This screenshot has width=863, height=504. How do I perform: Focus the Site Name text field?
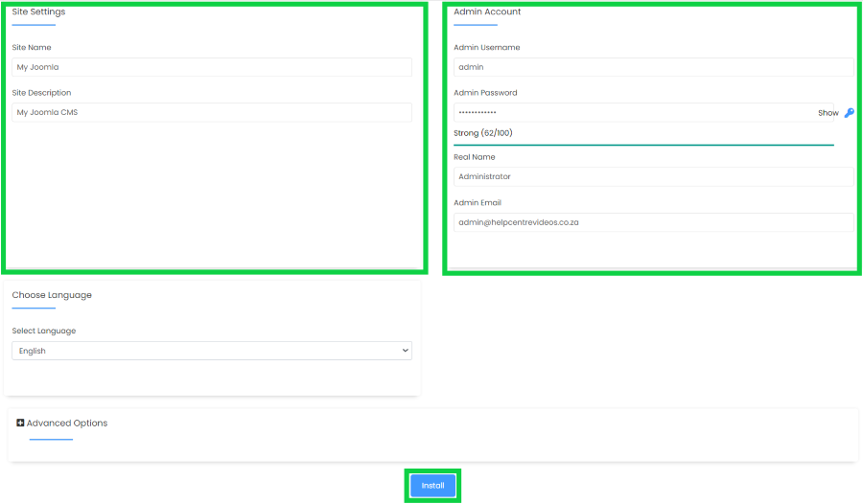coord(212,67)
